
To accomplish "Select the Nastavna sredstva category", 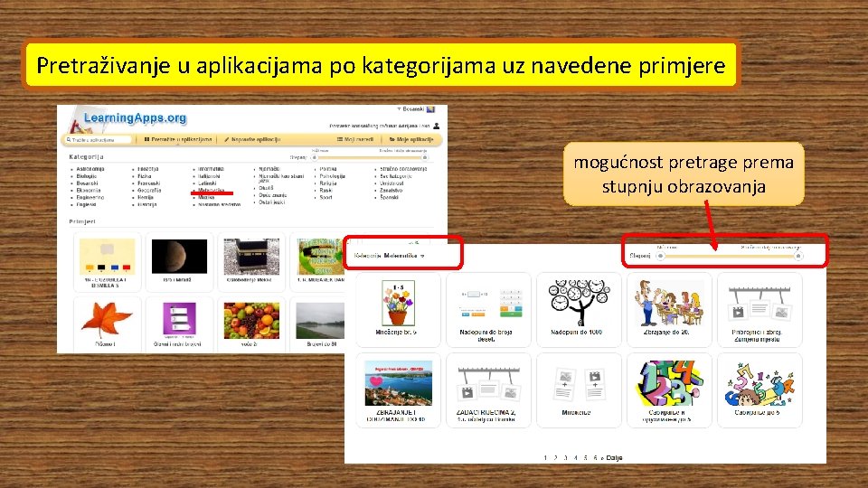I will (x=219, y=205).
